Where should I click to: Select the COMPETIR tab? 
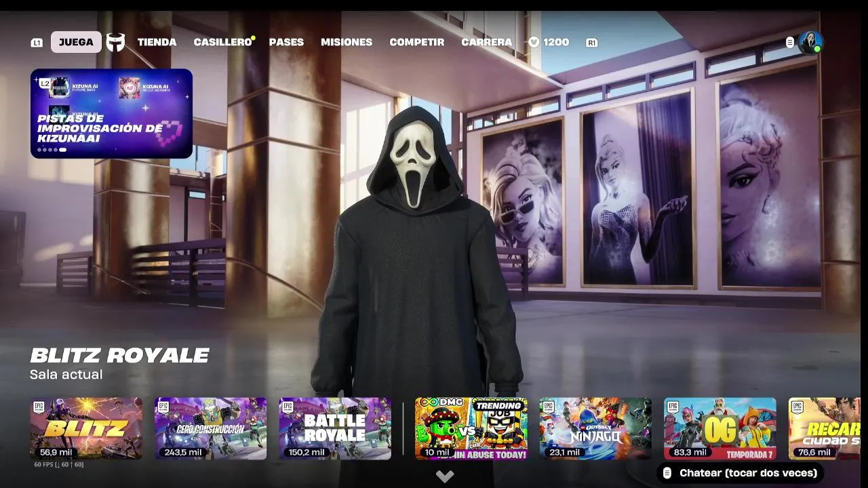coord(417,42)
